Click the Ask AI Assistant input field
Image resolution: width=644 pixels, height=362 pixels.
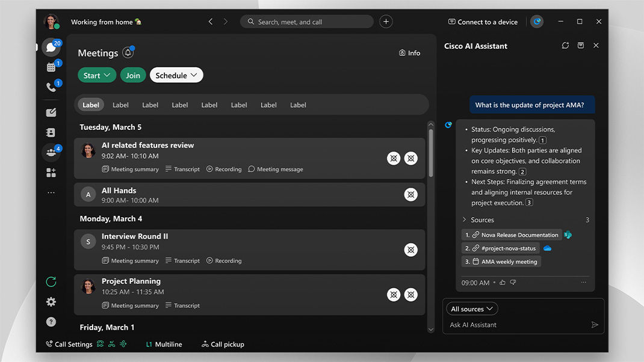518,325
